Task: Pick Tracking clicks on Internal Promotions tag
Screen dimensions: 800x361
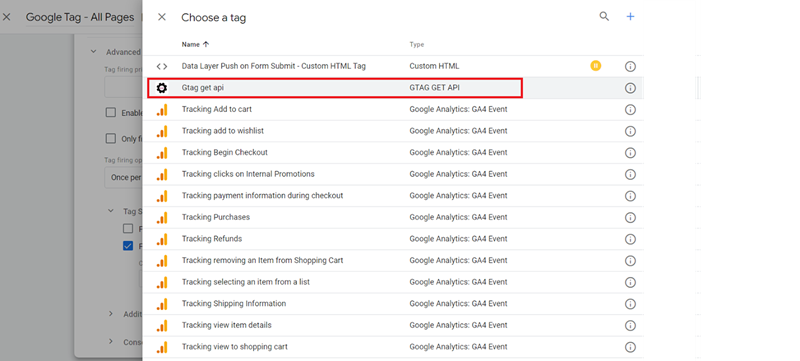Action: tap(248, 174)
